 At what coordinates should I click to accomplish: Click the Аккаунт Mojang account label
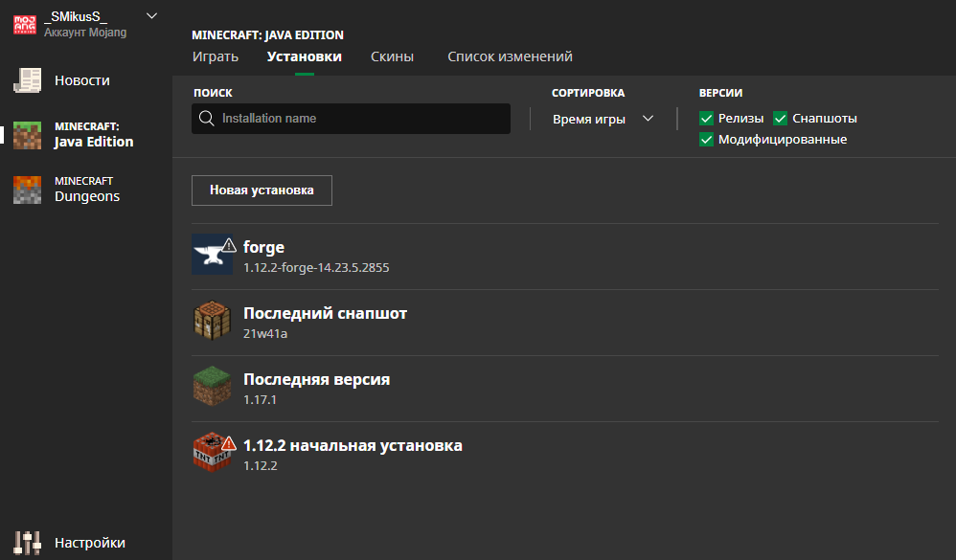click(85, 33)
